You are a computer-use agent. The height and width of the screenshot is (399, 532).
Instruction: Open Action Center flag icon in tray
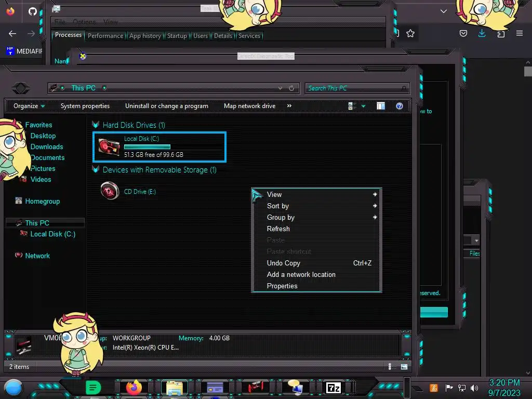449,388
